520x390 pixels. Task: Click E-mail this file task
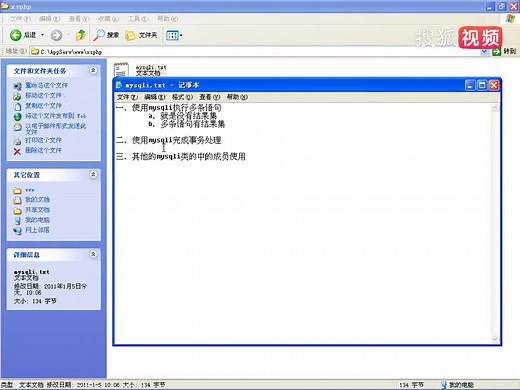click(x=55, y=129)
